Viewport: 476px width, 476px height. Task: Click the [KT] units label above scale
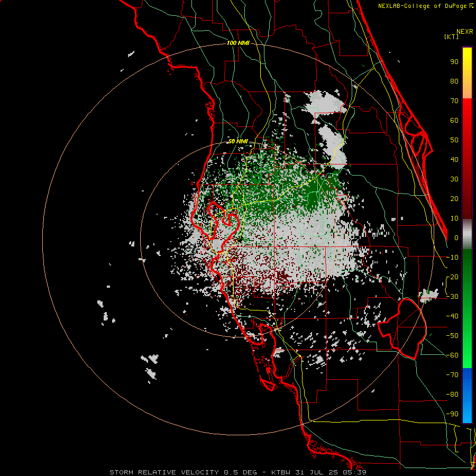452,36
